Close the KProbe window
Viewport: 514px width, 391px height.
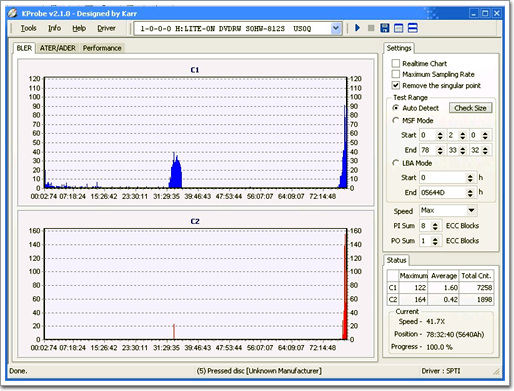497,13
